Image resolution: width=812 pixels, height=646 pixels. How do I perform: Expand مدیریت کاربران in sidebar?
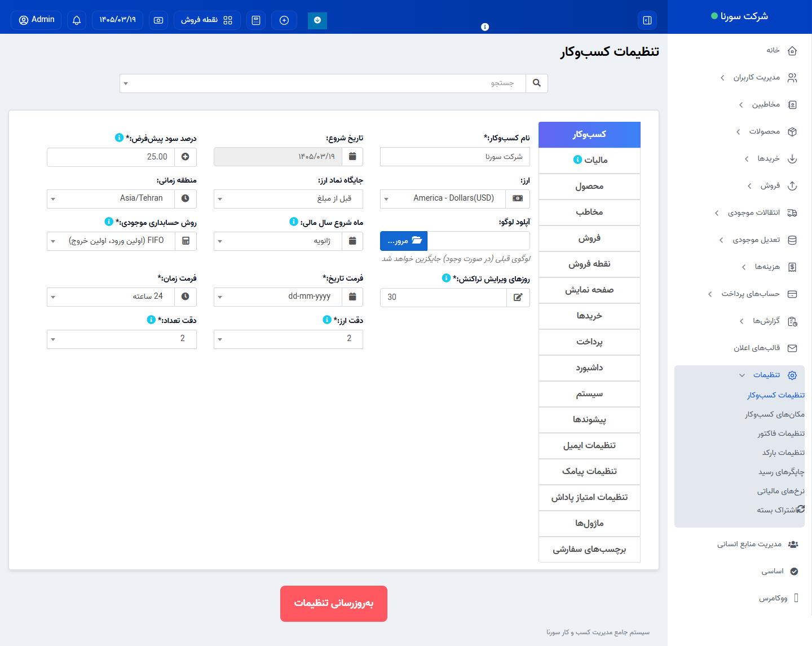click(x=758, y=77)
